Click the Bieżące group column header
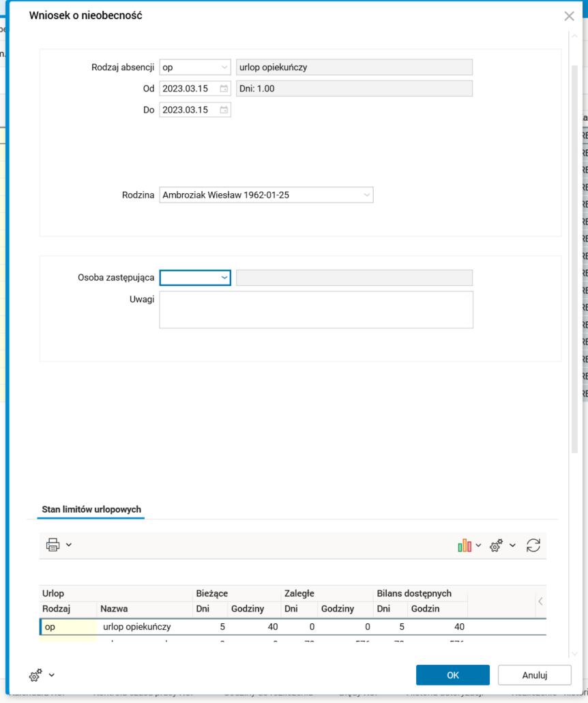This screenshot has width=588, height=703. pos(237,593)
